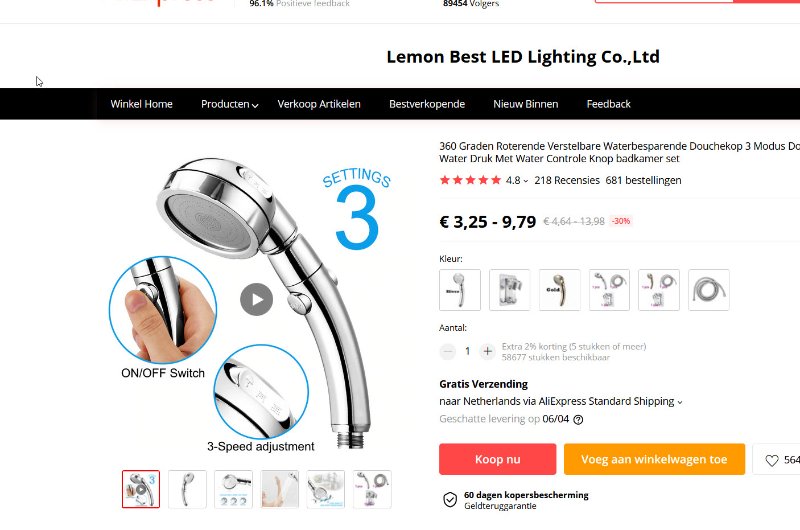Expand the Producten dropdown menu

[230, 104]
